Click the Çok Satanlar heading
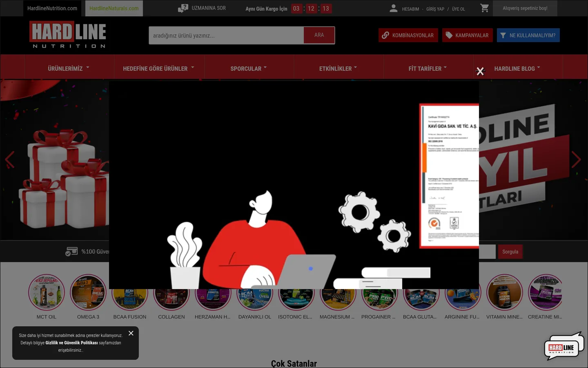This screenshot has width=588, height=368. pos(294,364)
